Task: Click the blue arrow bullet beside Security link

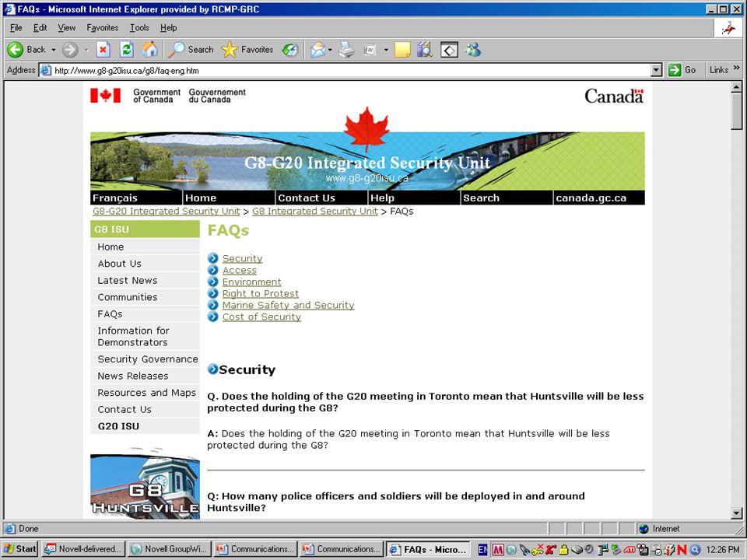Action: click(213, 258)
